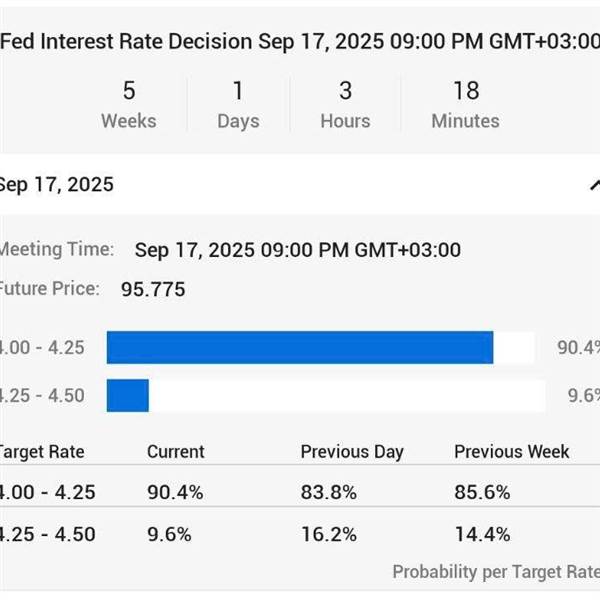Collapse the Sep 17, 2025 section chevron
This screenshot has height=600, width=600.
[594, 184]
